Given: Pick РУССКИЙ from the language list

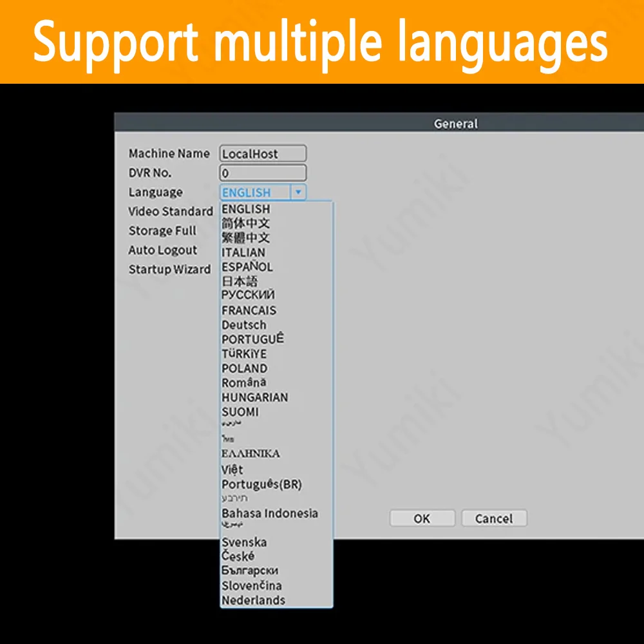Looking at the screenshot, I should click(248, 295).
